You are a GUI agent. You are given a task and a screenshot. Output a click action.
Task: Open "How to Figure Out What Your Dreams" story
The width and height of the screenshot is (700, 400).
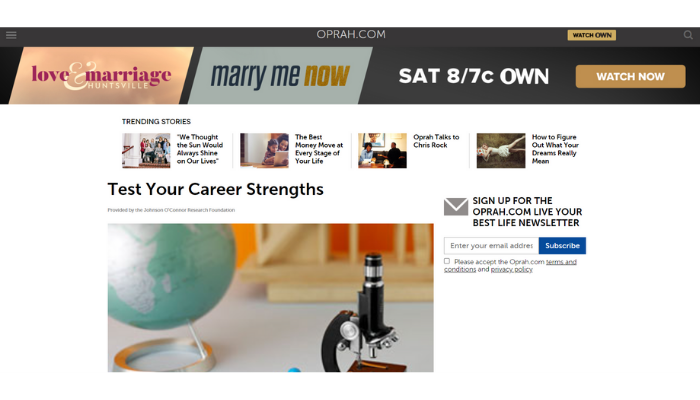click(x=555, y=149)
